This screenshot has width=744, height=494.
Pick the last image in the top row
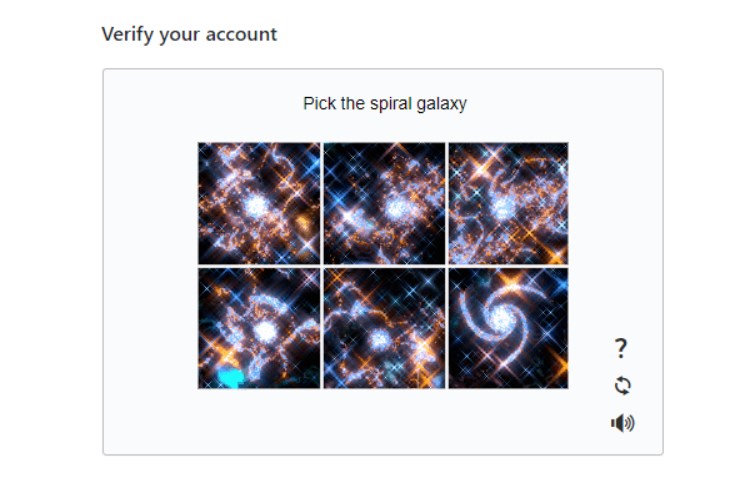pyautogui.click(x=508, y=203)
